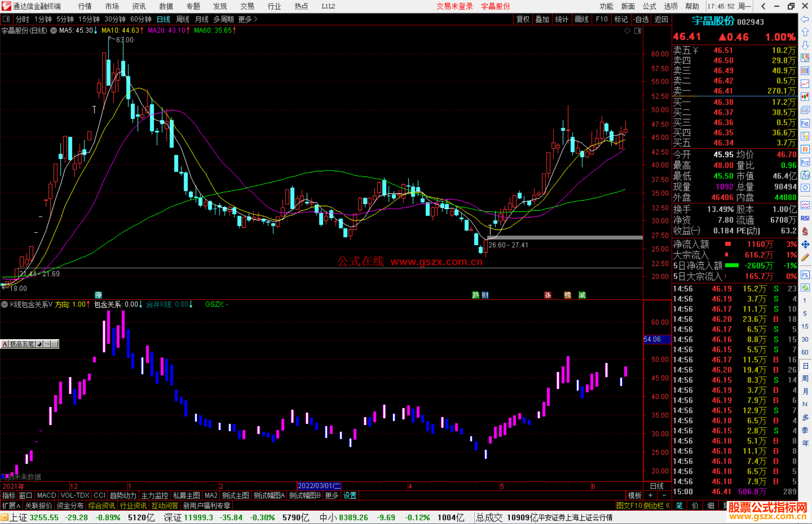Open 更多 indicators in the bottom indicator bar
Viewport: 812px width, 524px height.
click(x=332, y=495)
